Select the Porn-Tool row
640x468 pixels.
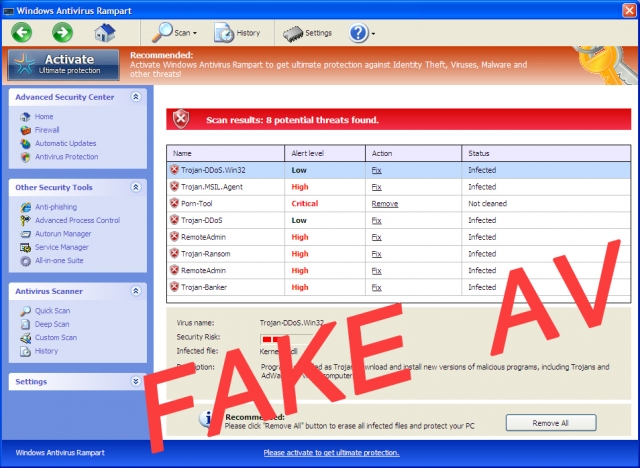pos(399,204)
